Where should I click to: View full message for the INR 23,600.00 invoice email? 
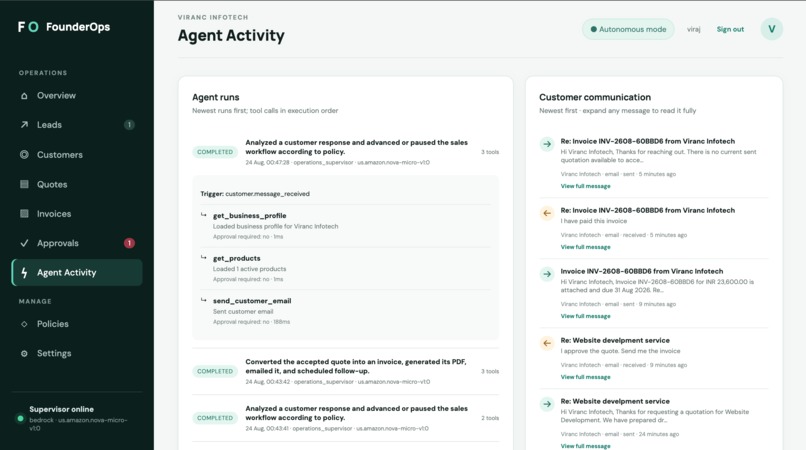[x=585, y=316]
